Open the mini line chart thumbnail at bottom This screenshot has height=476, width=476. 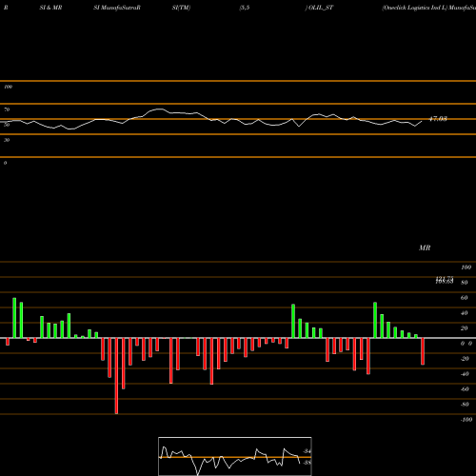(x=235, y=456)
